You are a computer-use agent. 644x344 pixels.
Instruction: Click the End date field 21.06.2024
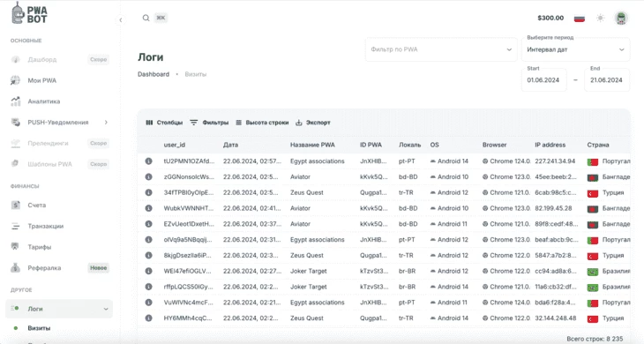(x=607, y=80)
